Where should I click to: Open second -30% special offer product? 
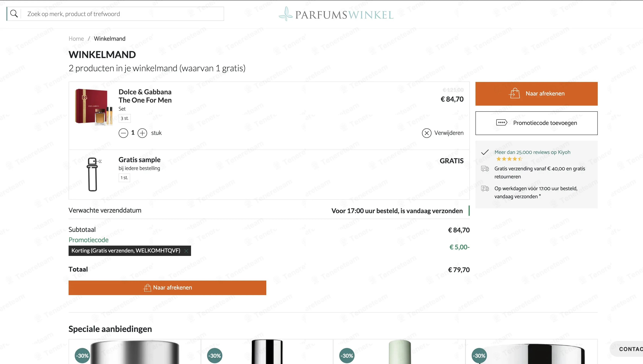[x=267, y=352]
